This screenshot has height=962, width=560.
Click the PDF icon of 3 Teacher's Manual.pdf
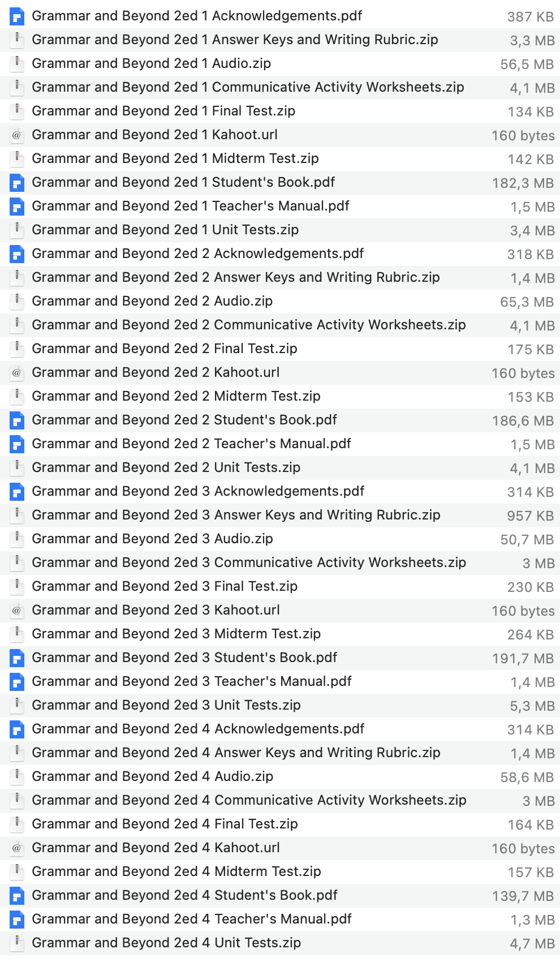(17, 682)
